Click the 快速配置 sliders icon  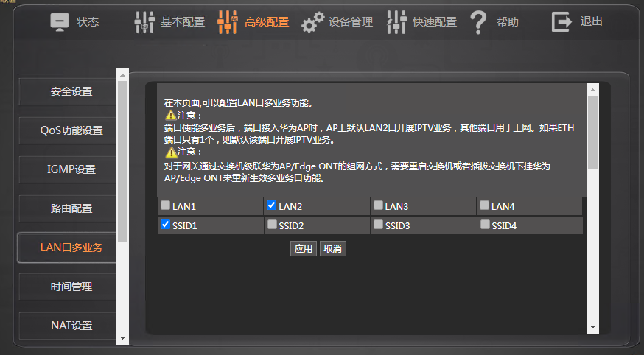[396, 22]
